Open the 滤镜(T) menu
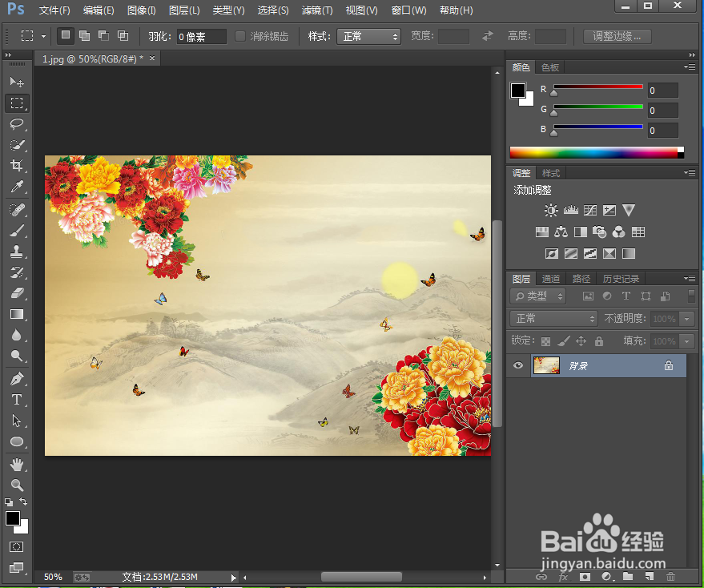 317,10
